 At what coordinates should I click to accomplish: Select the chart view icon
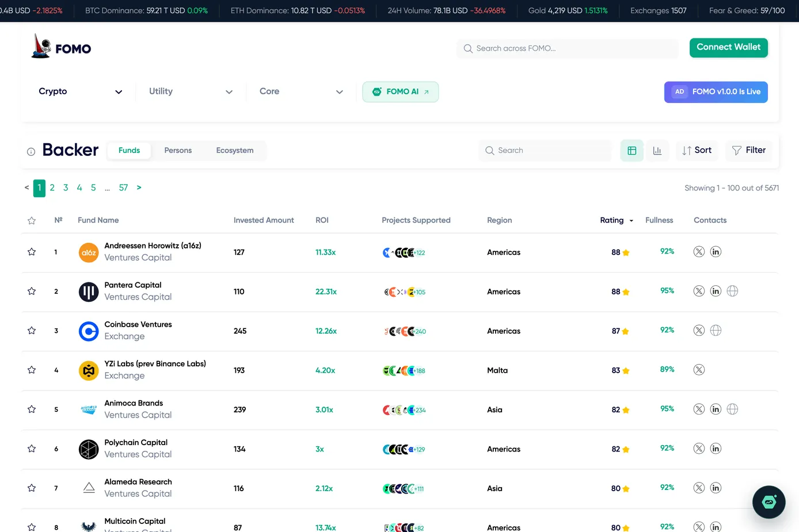657,151
